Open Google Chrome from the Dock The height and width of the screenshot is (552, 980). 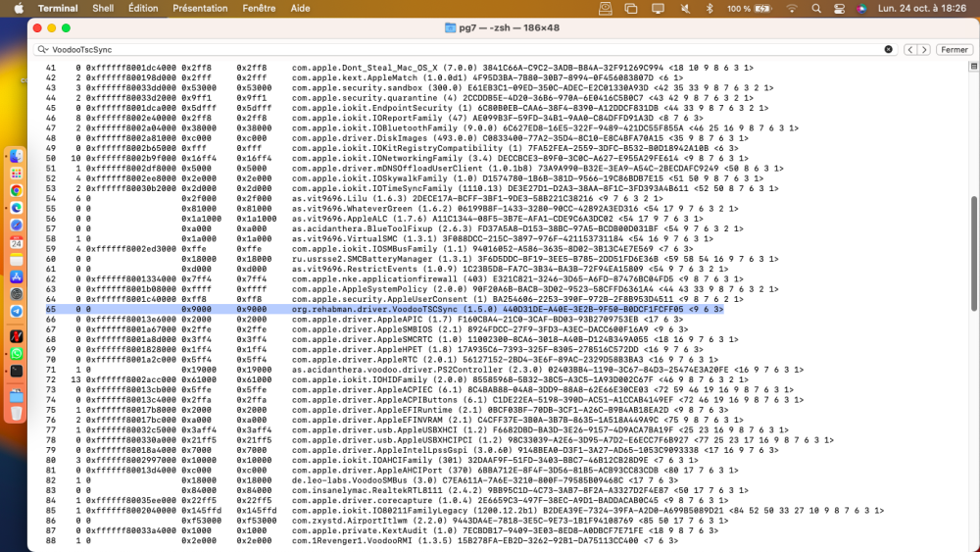click(x=17, y=190)
